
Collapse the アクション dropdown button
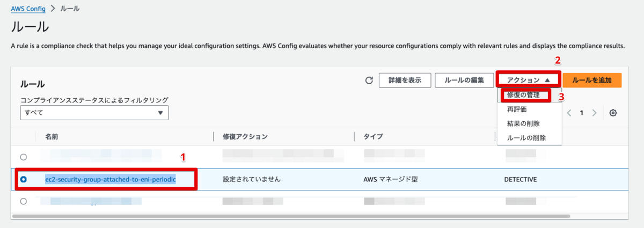click(x=528, y=80)
